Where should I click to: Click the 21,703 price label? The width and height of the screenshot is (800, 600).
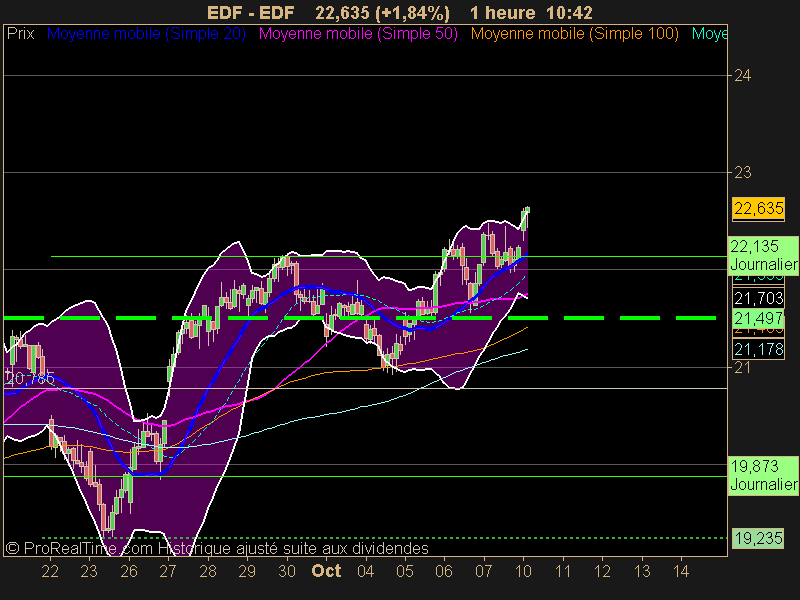coord(758,298)
